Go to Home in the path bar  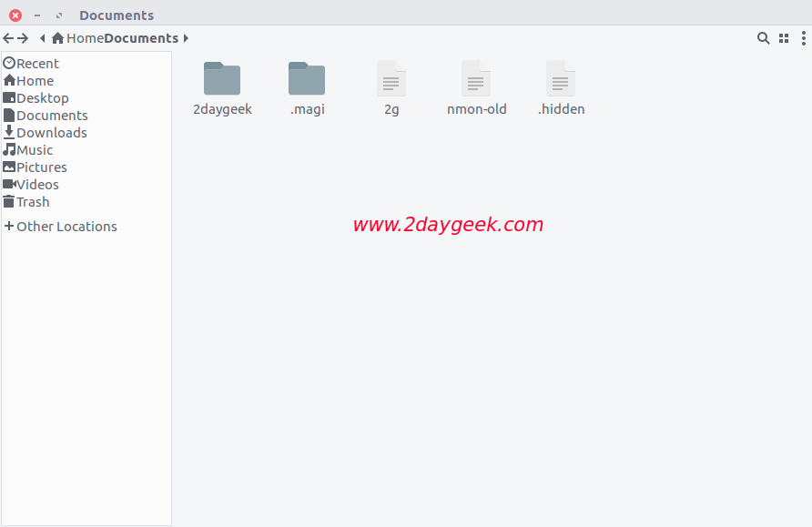pyautogui.click(x=78, y=38)
